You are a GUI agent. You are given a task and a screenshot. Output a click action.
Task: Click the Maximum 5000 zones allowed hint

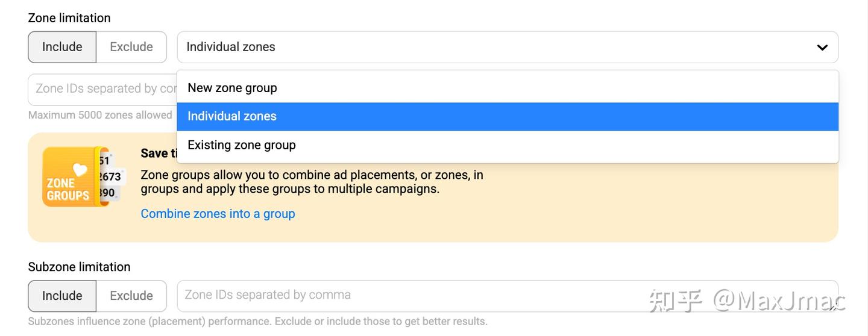100,115
